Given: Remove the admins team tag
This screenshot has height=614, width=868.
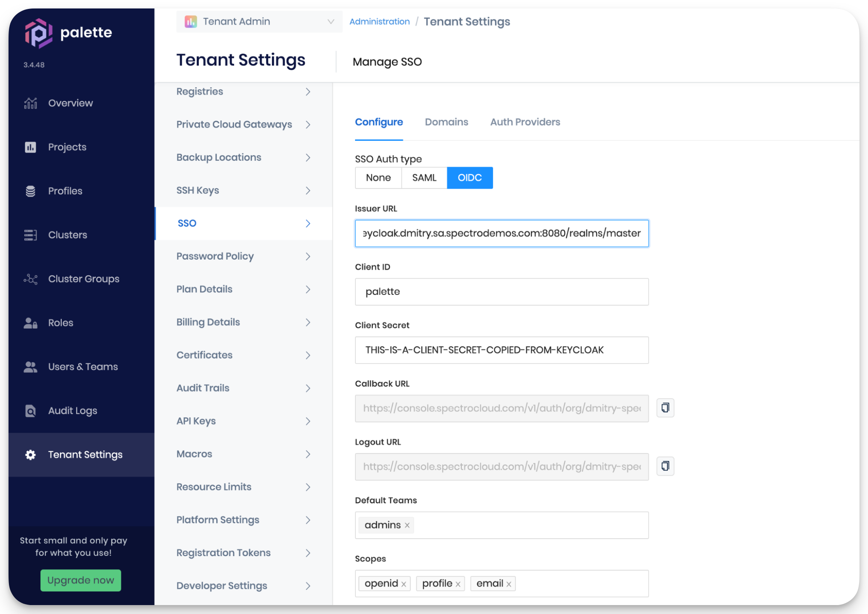Looking at the screenshot, I should [407, 525].
